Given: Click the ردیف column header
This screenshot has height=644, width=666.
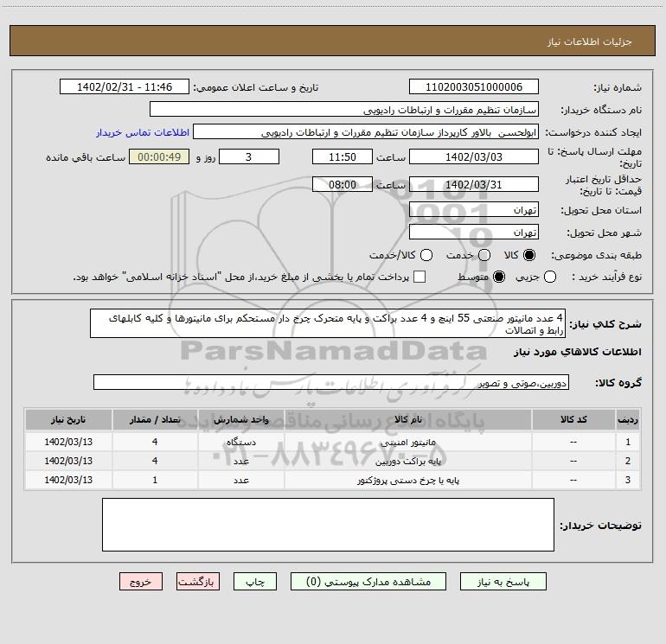Looking at the screenshot, I should click(x=628, y=419).
